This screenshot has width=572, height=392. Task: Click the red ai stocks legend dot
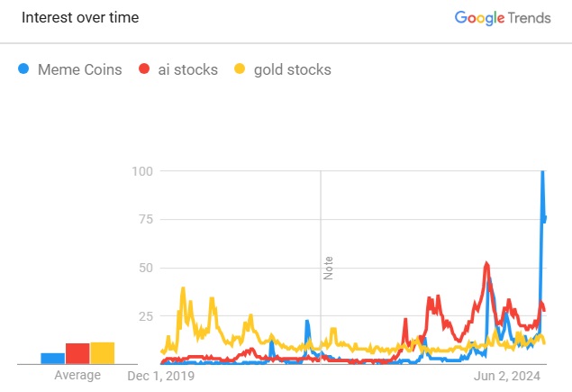pyautogui.click(x=144, y=68)
